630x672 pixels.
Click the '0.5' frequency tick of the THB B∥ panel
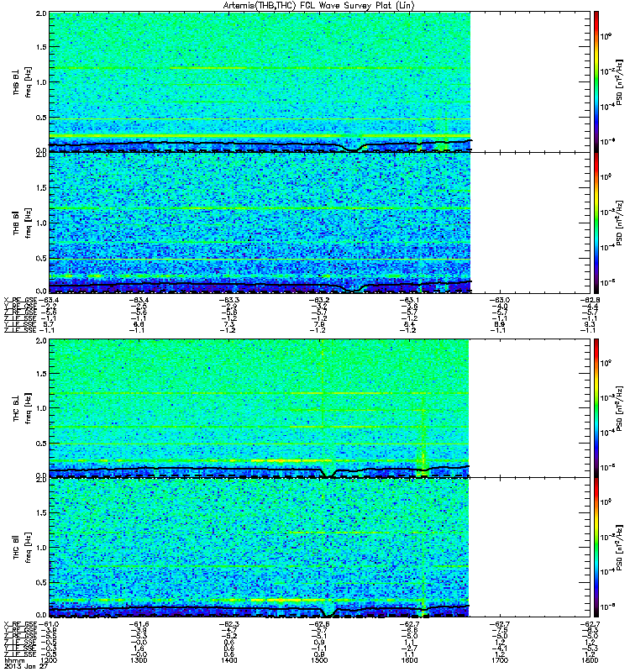[x=41, y=258]
